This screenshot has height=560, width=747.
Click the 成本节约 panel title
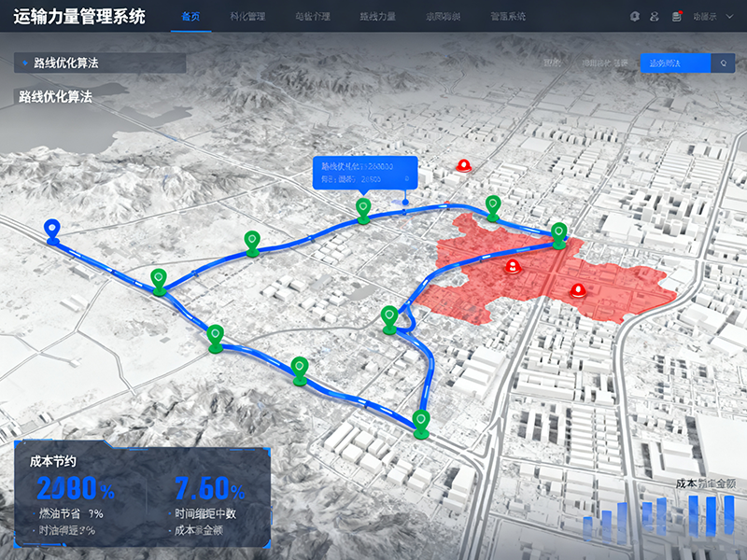tap(53, 461)
